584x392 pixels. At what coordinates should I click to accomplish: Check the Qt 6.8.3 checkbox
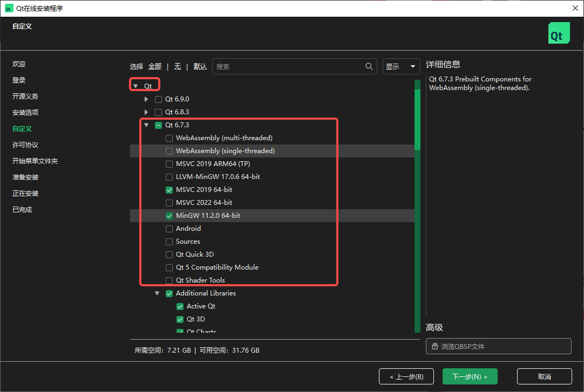coord(158,112)
